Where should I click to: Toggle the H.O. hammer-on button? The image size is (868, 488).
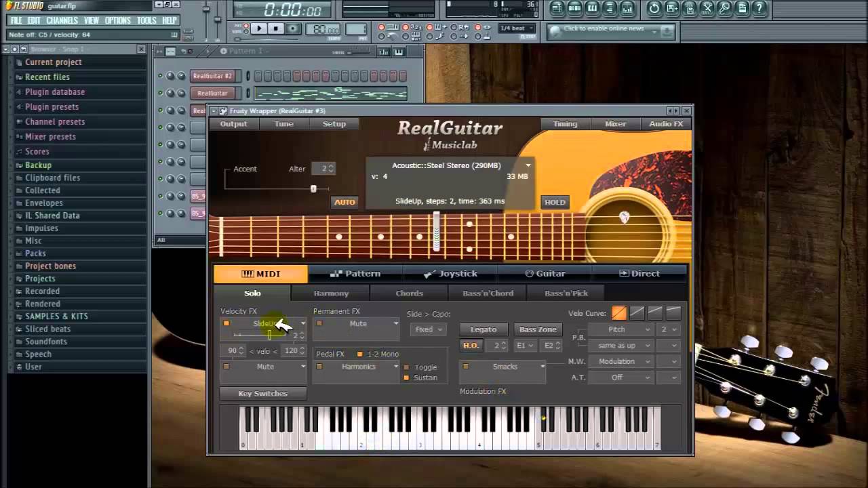(471, 346)
